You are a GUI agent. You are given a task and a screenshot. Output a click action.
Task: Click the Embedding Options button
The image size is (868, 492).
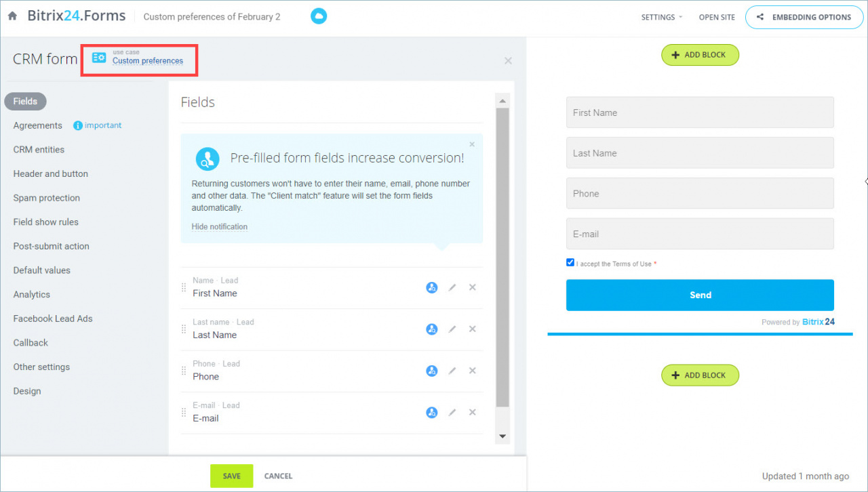click(804, 18)
